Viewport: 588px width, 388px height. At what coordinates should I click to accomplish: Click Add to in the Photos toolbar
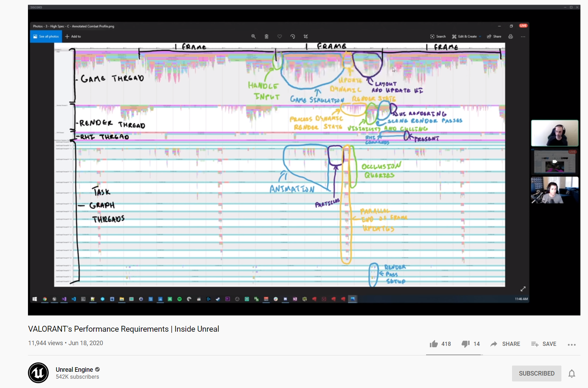coord(73,36)
